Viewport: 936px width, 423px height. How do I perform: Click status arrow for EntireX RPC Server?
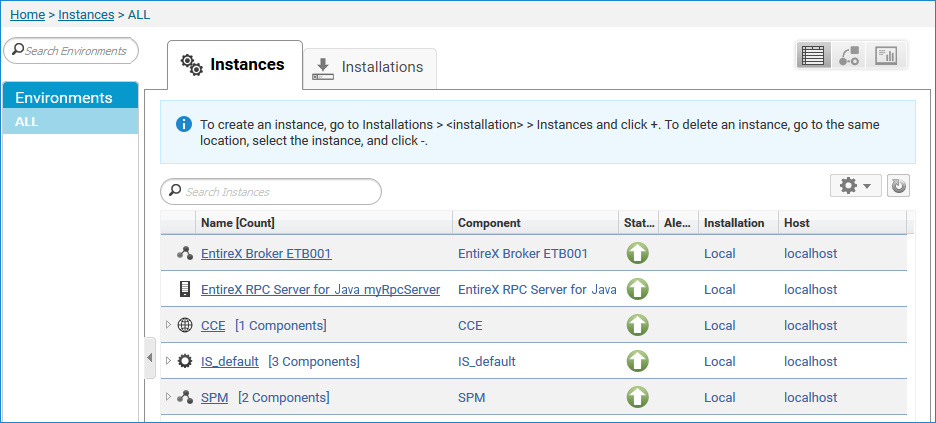638,289
